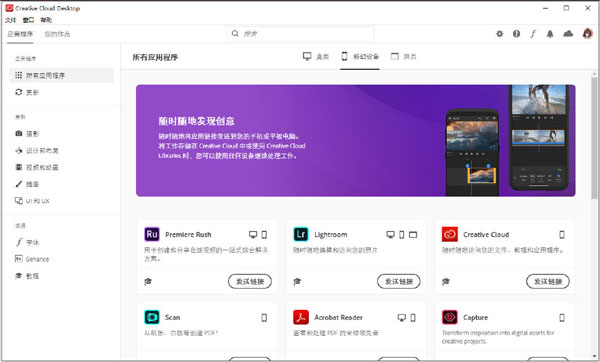Switch to the 移动设备 mobile tab
Image resolution: width=600 pixels, height=362 pixels.
360,57
